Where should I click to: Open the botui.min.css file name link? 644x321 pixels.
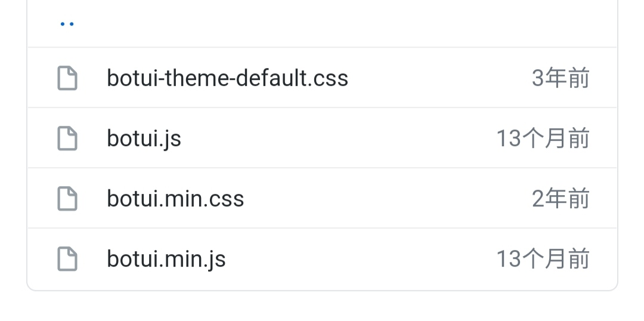175,199
